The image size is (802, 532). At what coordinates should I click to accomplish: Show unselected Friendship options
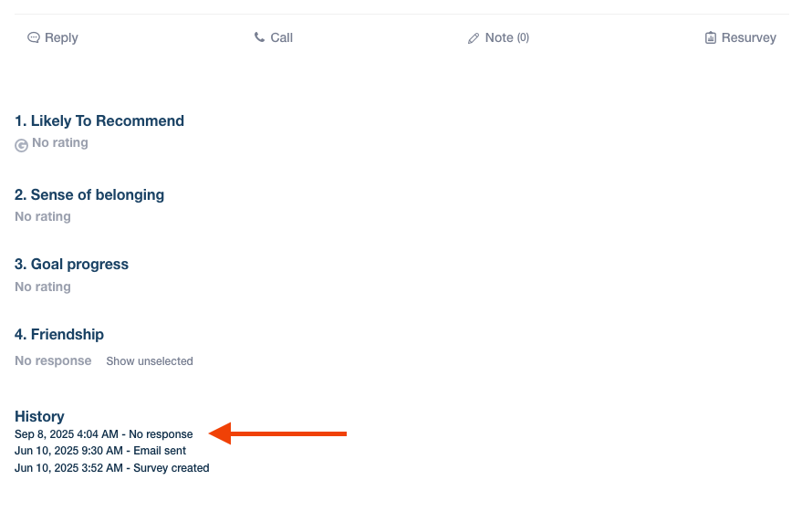point(150,361)
